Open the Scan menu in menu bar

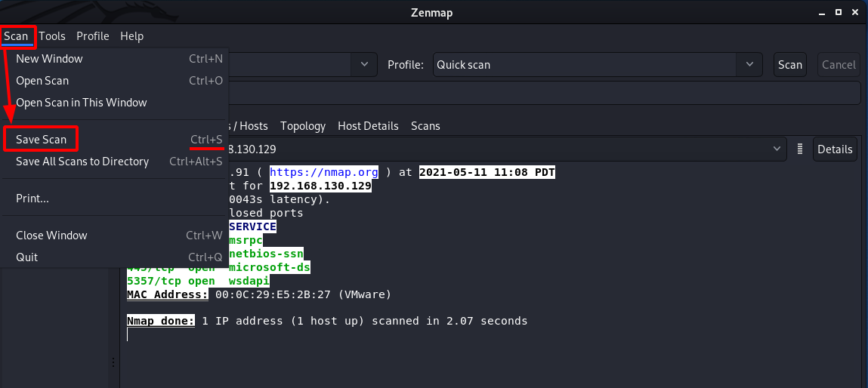coord(16,36)
